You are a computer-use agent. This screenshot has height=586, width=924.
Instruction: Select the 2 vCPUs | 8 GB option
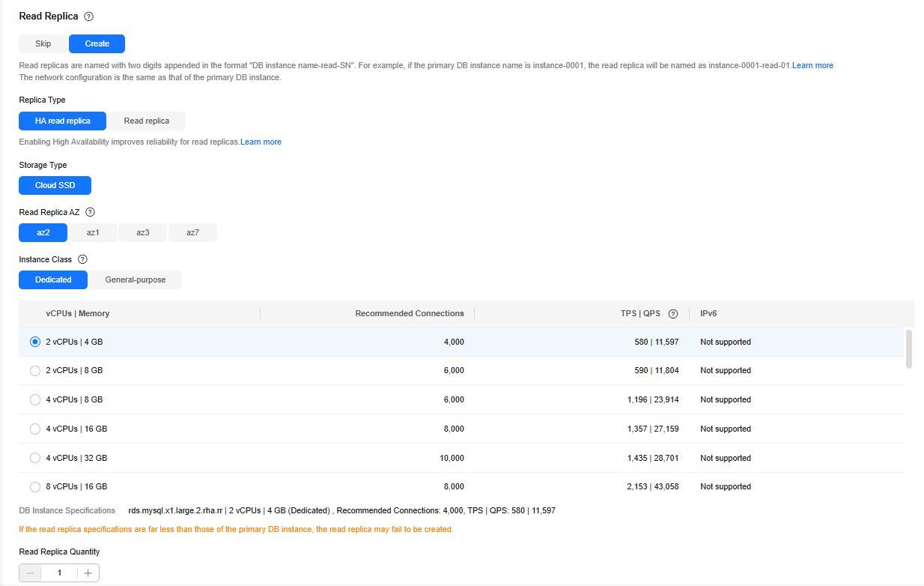[x=35, y=371]
